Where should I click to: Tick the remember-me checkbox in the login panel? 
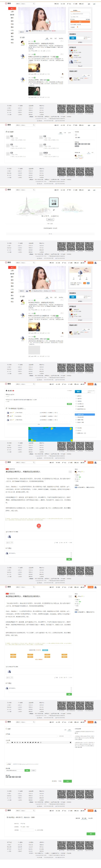(71, 19)
